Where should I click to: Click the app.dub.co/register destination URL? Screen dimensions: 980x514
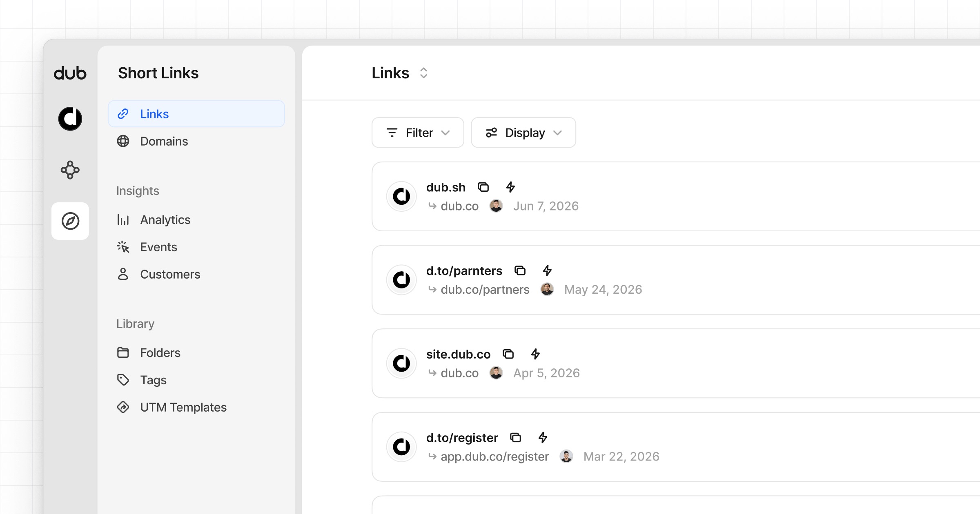pyautogui.click(x=494, y=456)
